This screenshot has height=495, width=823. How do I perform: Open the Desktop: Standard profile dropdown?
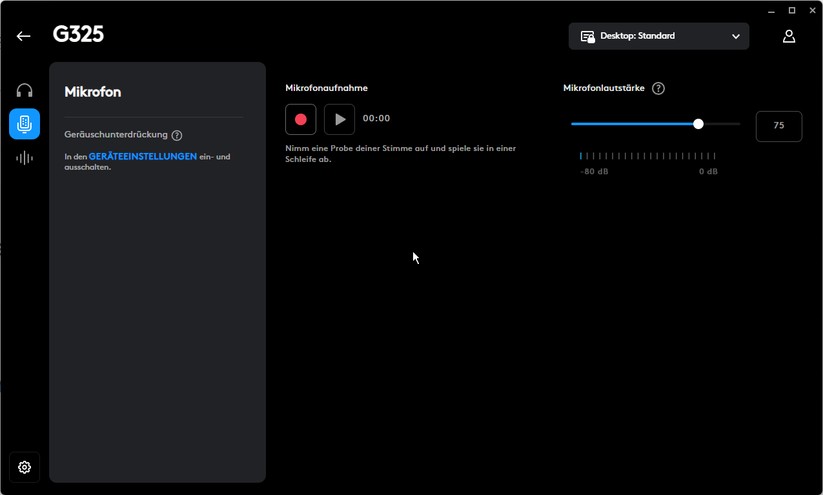(x=659, y=36)
